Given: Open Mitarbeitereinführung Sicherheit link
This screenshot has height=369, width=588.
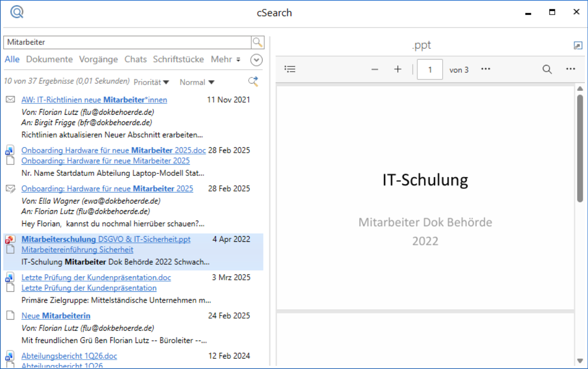Looking at the screenshot, I should 77,250.
